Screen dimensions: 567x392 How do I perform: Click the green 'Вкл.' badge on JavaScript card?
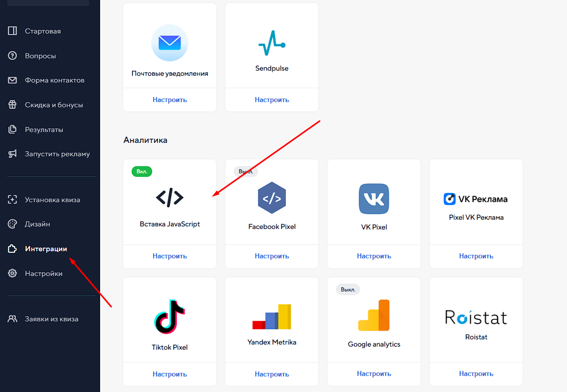142,171
